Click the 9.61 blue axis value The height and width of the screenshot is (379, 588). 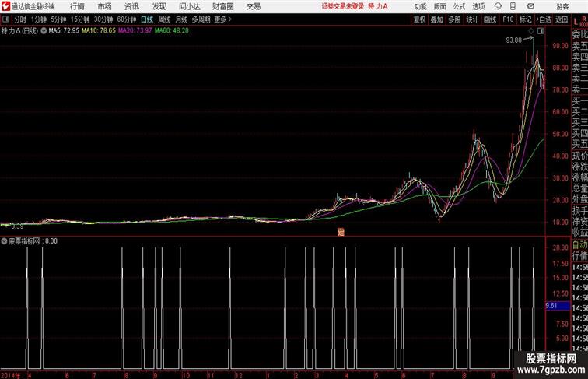click(557, 305)
